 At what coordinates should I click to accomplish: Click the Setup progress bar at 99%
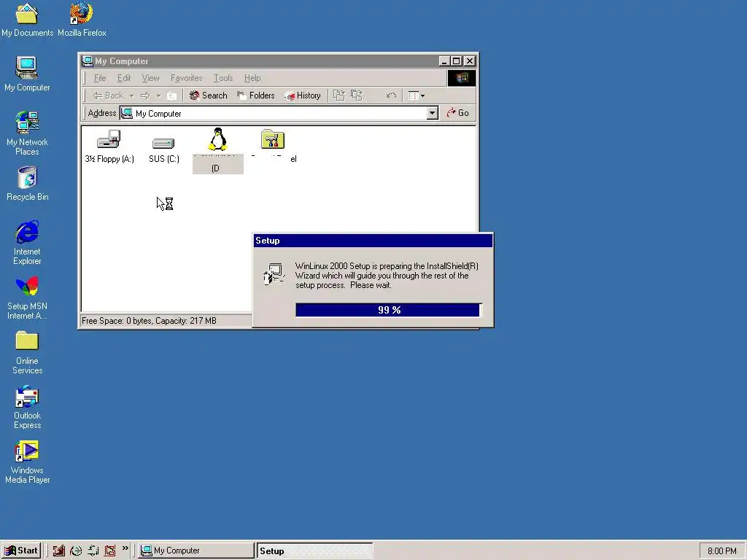(x=388, y=310)
